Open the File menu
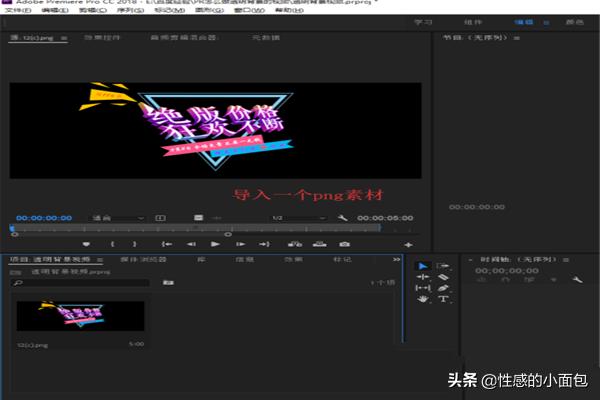The width and height of the screenshot is (600, 400). (18, 10)
